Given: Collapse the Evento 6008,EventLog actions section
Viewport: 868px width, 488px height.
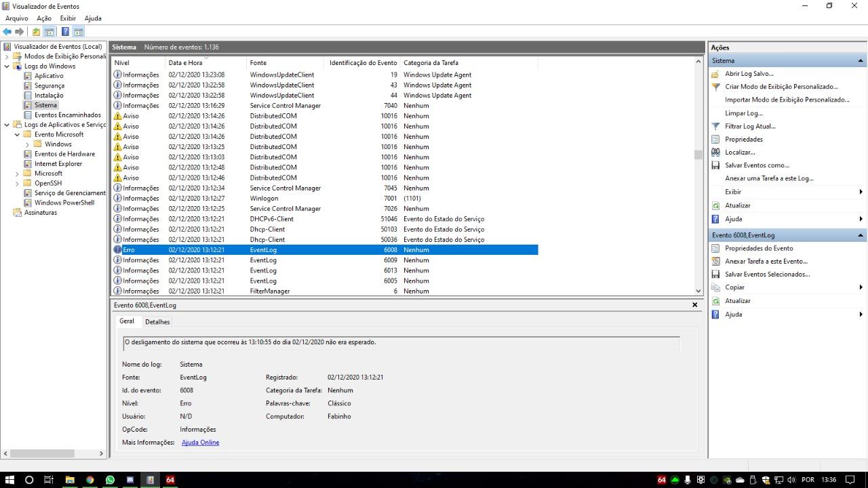Looking at the screenshot, I should click(861, 235).
